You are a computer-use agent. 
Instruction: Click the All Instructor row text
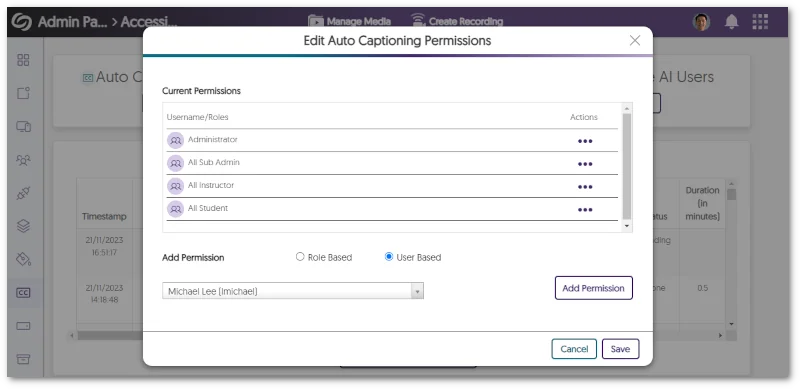click(211, 185)
